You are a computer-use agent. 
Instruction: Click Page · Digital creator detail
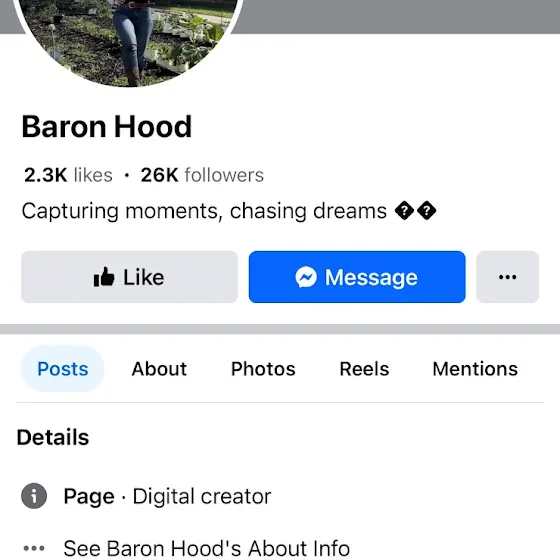pos(167,496)
